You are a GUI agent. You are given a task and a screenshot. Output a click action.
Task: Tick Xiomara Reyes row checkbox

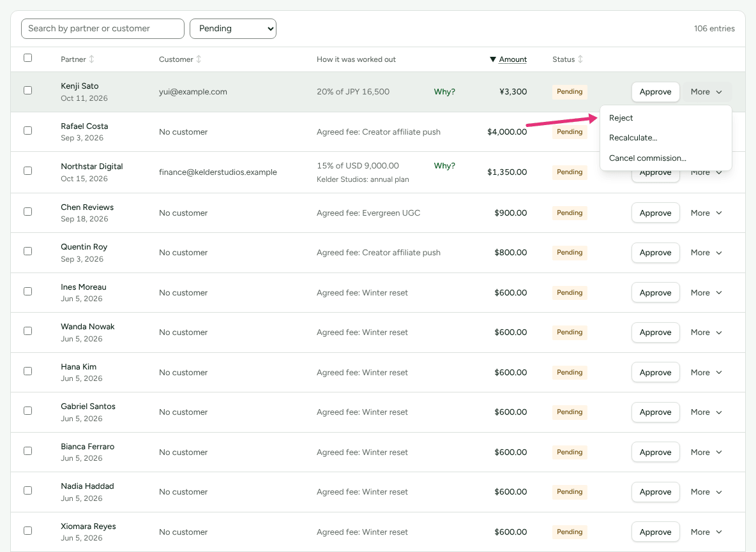(28, 531)
